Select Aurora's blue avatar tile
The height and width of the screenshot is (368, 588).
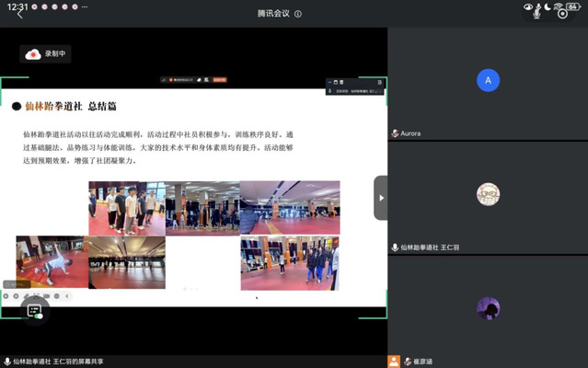(488, 81)
